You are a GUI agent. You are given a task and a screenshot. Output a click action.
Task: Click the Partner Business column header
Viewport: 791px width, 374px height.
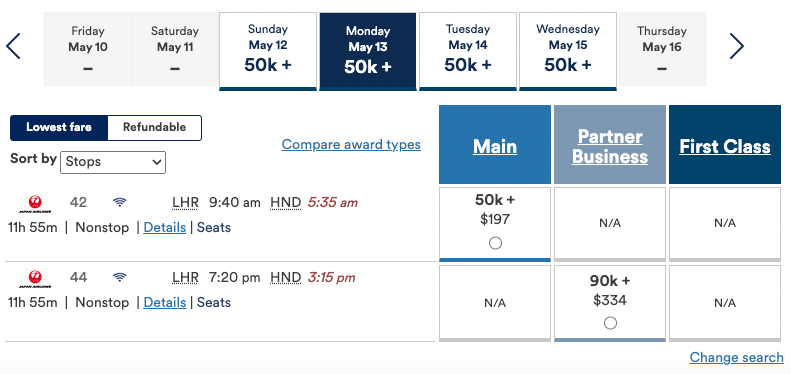610,146
